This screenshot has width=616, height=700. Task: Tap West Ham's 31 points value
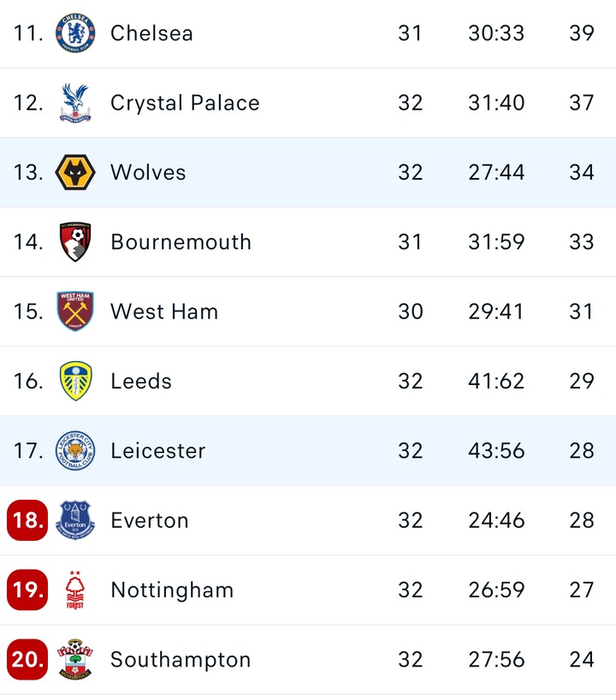[x=582, y=311]
